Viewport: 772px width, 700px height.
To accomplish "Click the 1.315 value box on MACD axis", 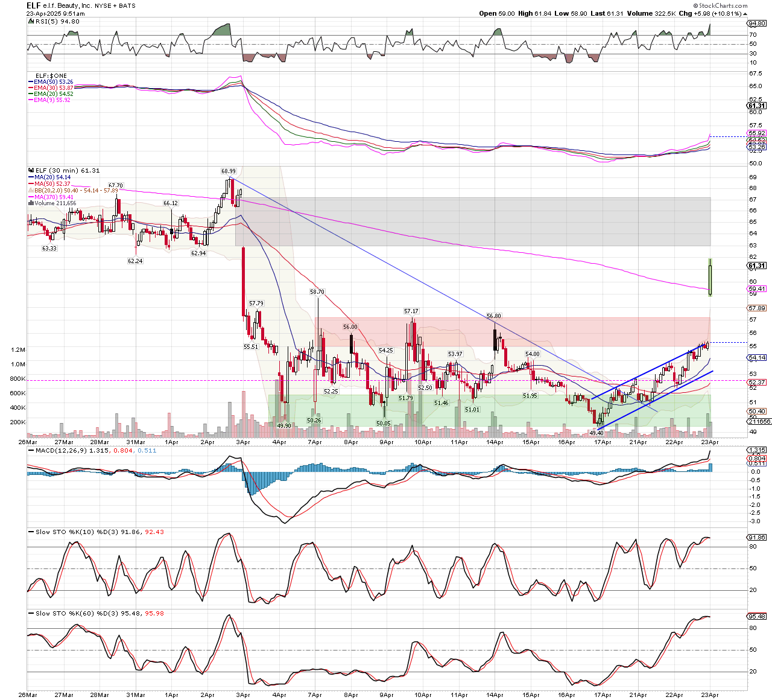I will 757,450.
